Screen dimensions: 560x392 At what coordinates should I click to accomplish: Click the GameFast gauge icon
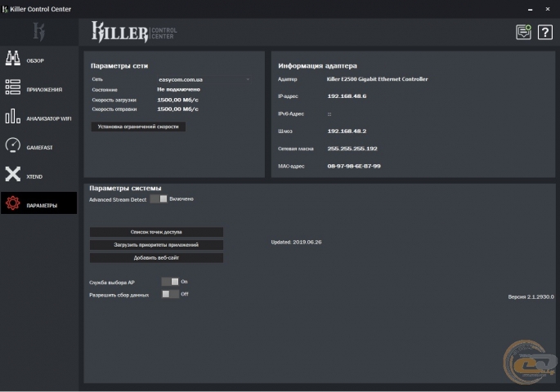point(13,145)
